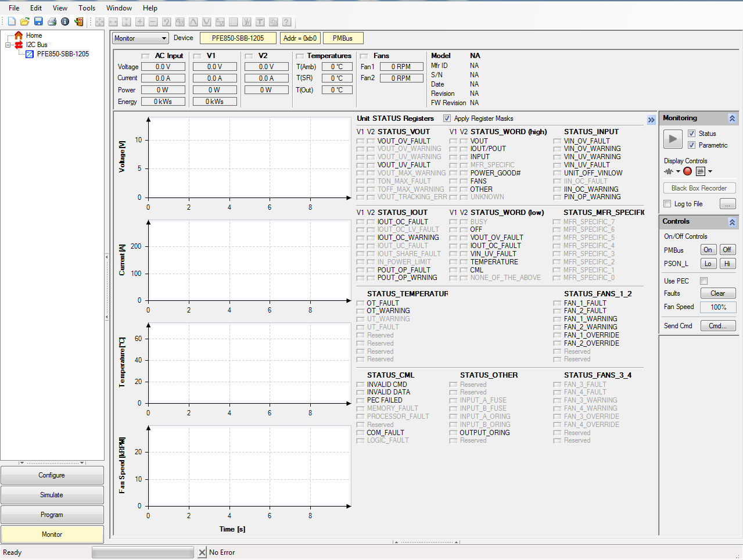This screenshot has height=560, width=743.
Task: Click the blue Info icon in toolbar
Action: 65,21
